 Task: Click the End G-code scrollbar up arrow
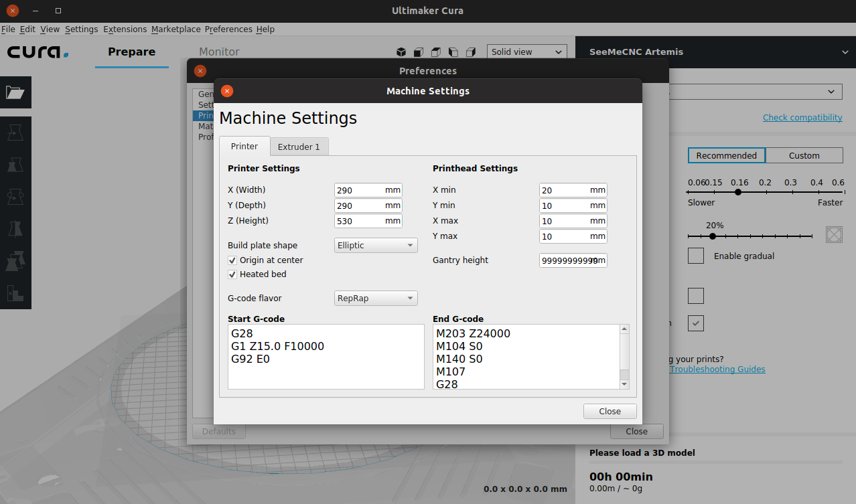[x=625, y=329]
